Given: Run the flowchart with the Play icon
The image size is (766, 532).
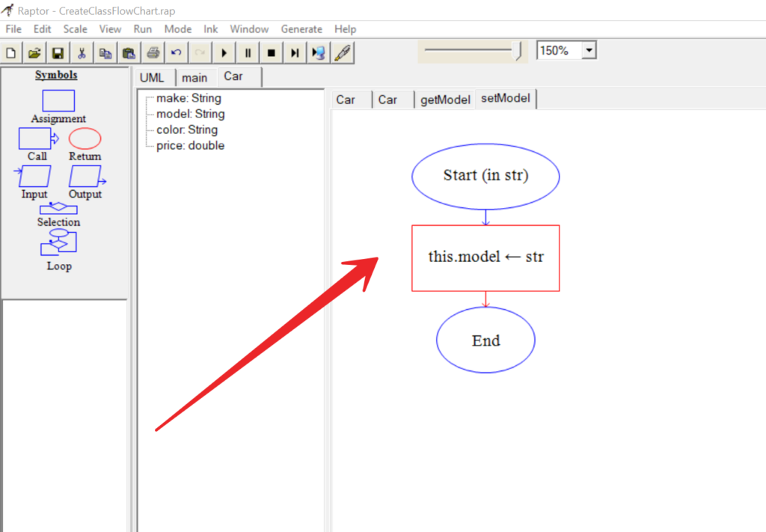Looking at the screenshot, I should pos(224,52).
